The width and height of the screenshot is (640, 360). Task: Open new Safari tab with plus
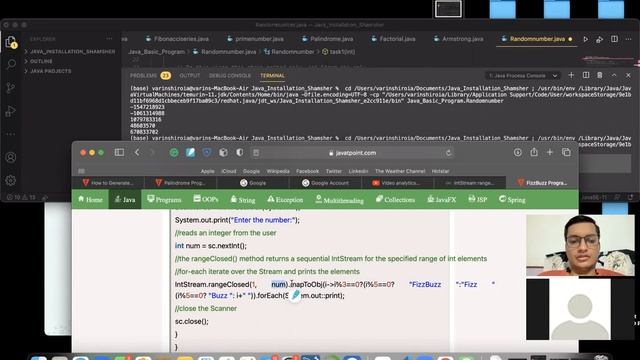point(550,152)
